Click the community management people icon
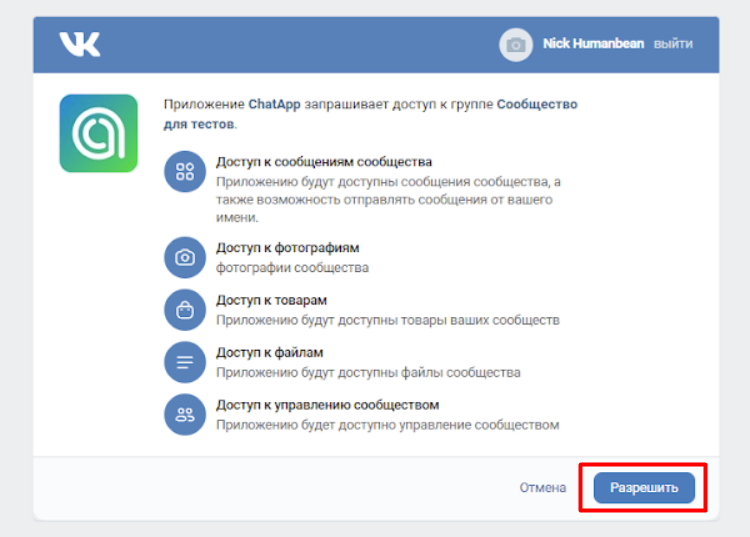750x537 pixels. (x=185, y=415)
